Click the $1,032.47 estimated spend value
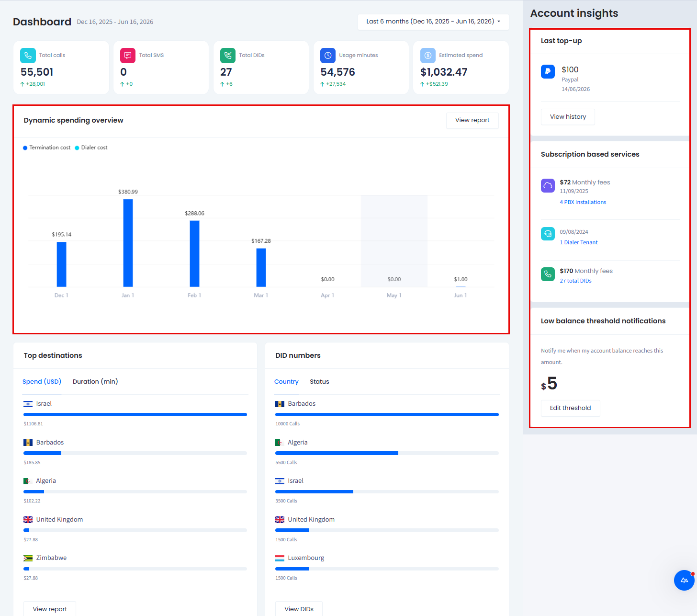The image size is (697, 616). [444, 72]
